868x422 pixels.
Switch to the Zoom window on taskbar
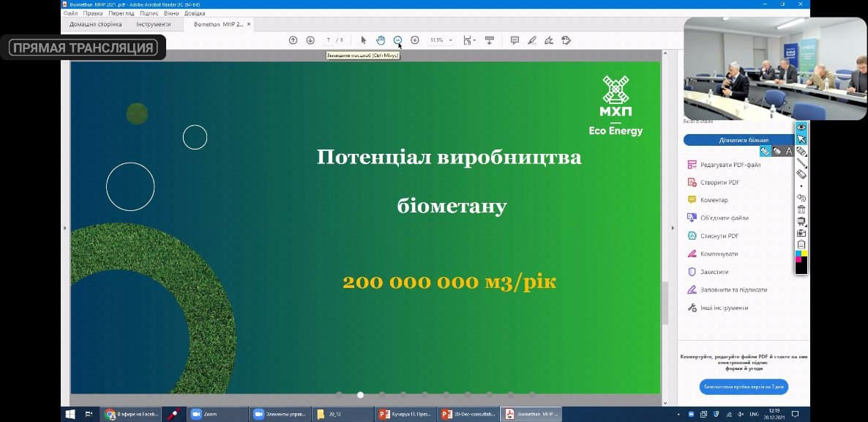point(218,414)
